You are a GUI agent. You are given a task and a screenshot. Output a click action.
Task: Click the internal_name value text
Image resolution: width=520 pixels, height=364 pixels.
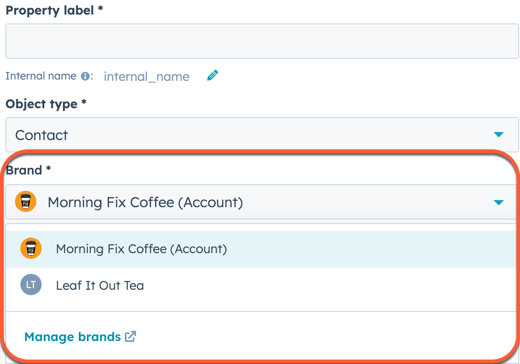[x=146, y=77]
